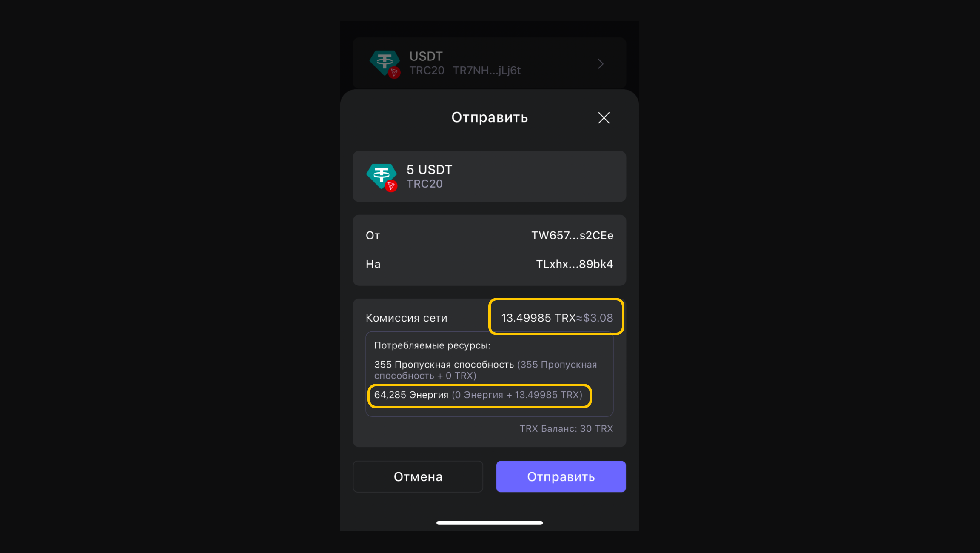This screenshot has height=553, width=980.
Task: Select the sender address TW657...s2CEe
Action: click(572, 235)
